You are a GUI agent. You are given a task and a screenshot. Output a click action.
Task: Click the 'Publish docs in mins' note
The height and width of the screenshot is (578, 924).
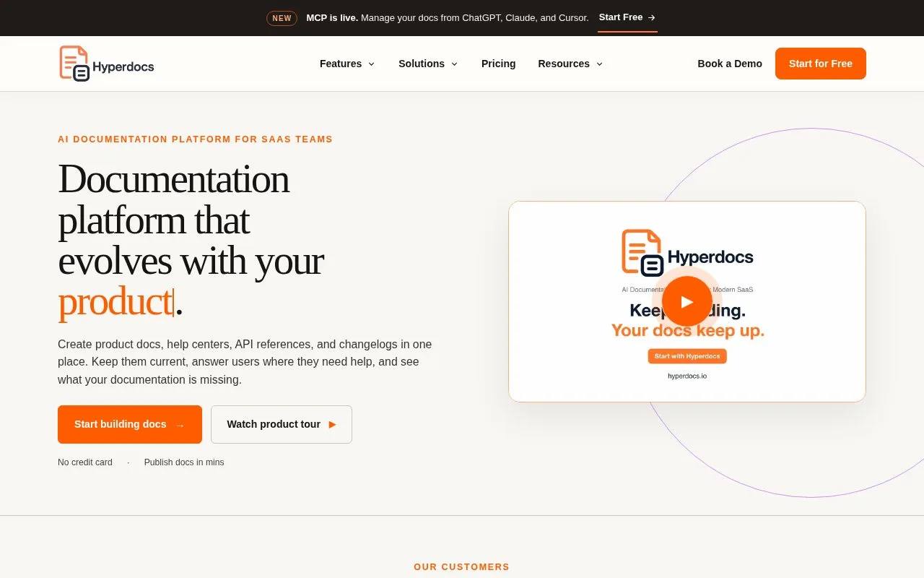click(184, 462)
